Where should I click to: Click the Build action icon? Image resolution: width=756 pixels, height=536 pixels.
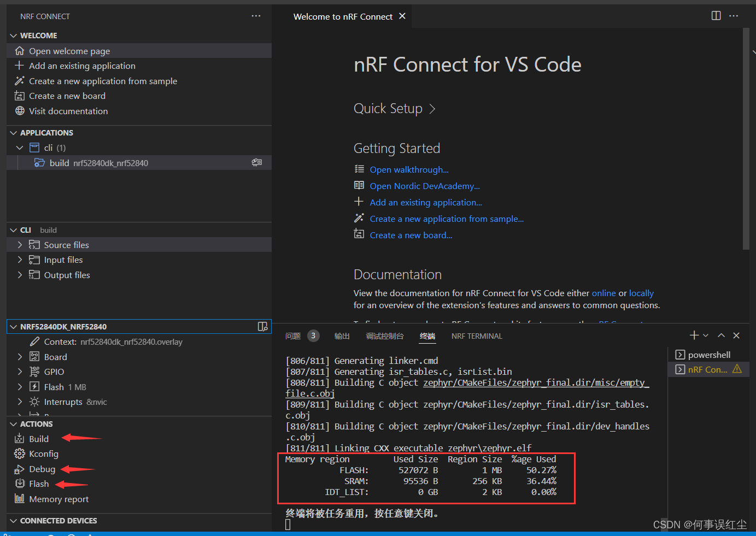tap(20, 439)
